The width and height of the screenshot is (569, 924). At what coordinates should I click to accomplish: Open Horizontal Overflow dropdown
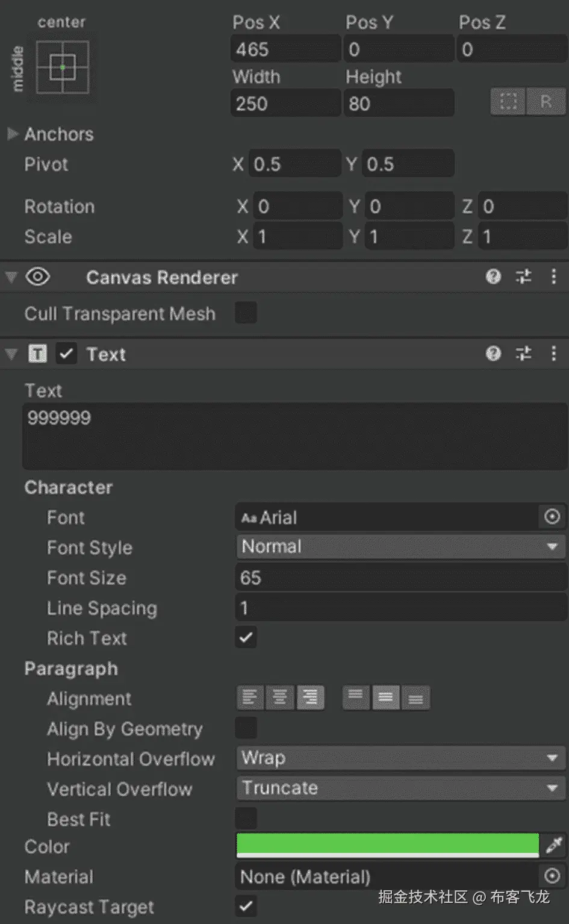pos(400,758)
